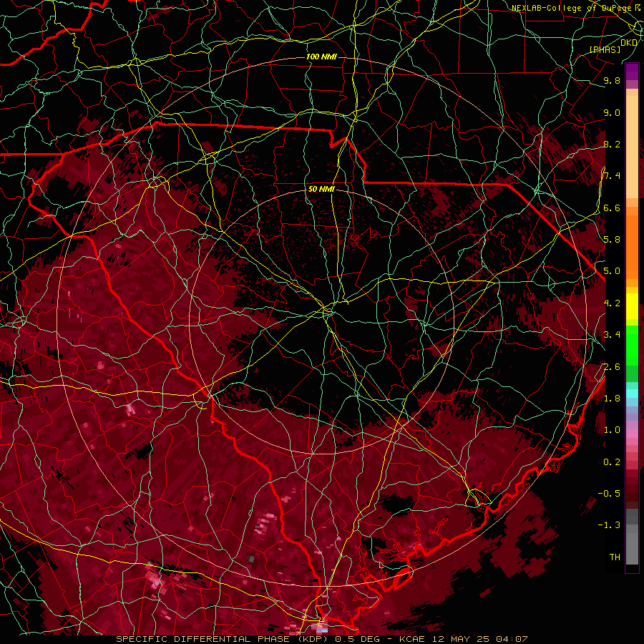
Task: Click the 4.2 value on the scale
Action: coord(612,303)
